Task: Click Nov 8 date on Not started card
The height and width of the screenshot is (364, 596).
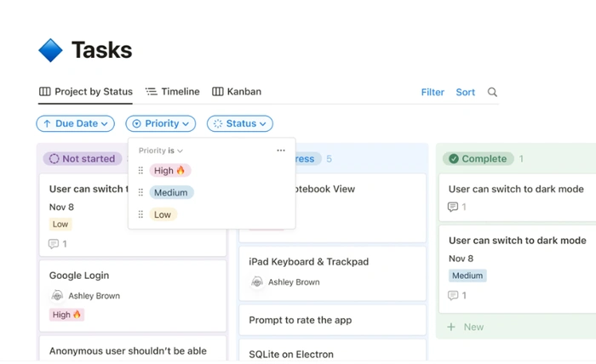Action: 61,207
